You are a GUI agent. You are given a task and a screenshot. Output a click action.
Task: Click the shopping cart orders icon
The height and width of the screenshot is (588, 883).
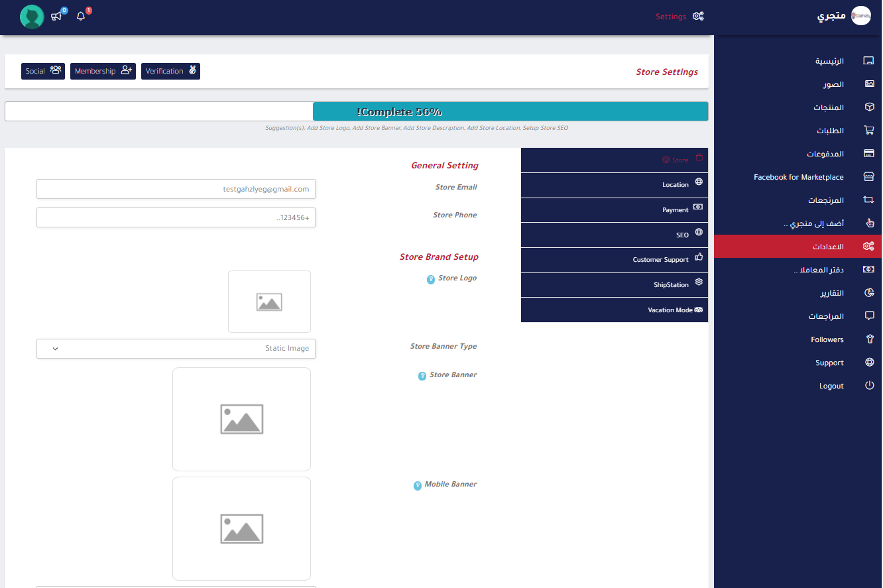coord(868,131)
